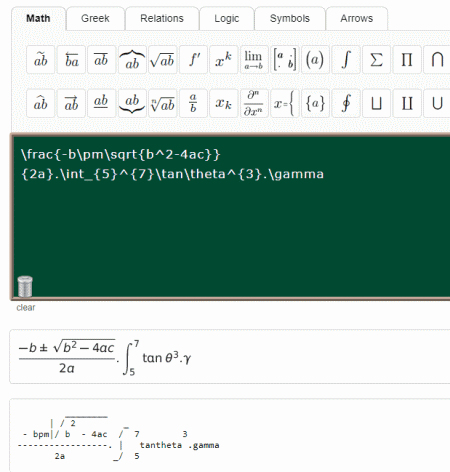Screen dimensions: 450x472
Task: Click inside the green LaTeX editor
Action: (232, 217)
